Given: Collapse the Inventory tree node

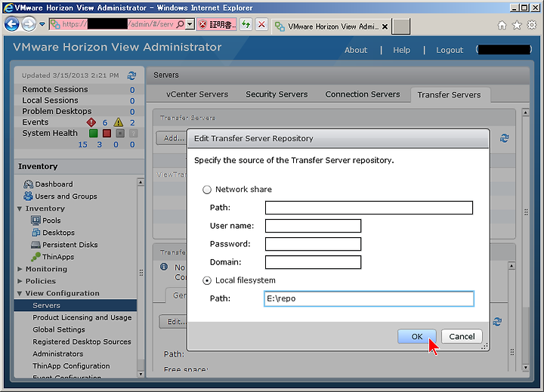Looking at the screenshot, I should (x=20, y=208).
